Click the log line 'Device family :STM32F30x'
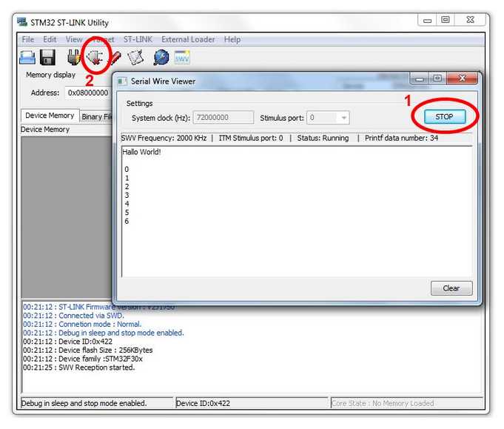The width and height of the screenshot is (504, 429). pos(83,359)
